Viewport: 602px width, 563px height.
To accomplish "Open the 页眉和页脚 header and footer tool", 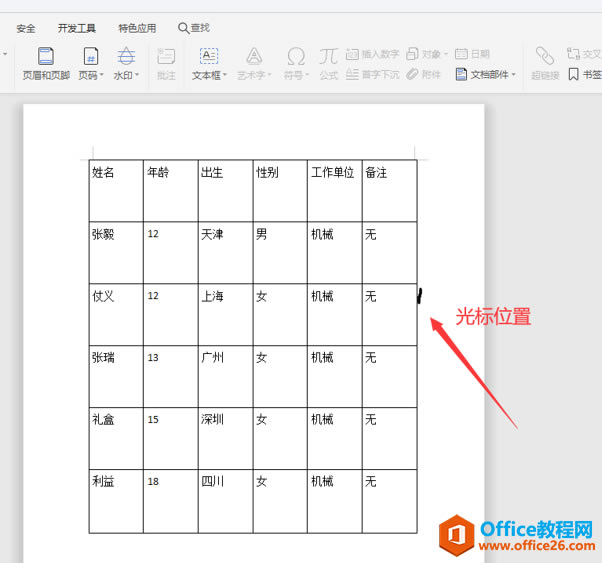I will 46,63.
